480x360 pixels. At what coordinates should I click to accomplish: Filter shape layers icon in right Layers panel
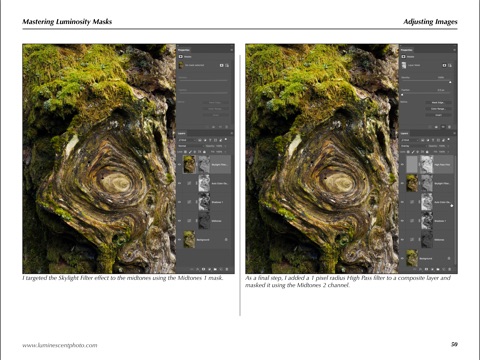click(x=438, y=140)
